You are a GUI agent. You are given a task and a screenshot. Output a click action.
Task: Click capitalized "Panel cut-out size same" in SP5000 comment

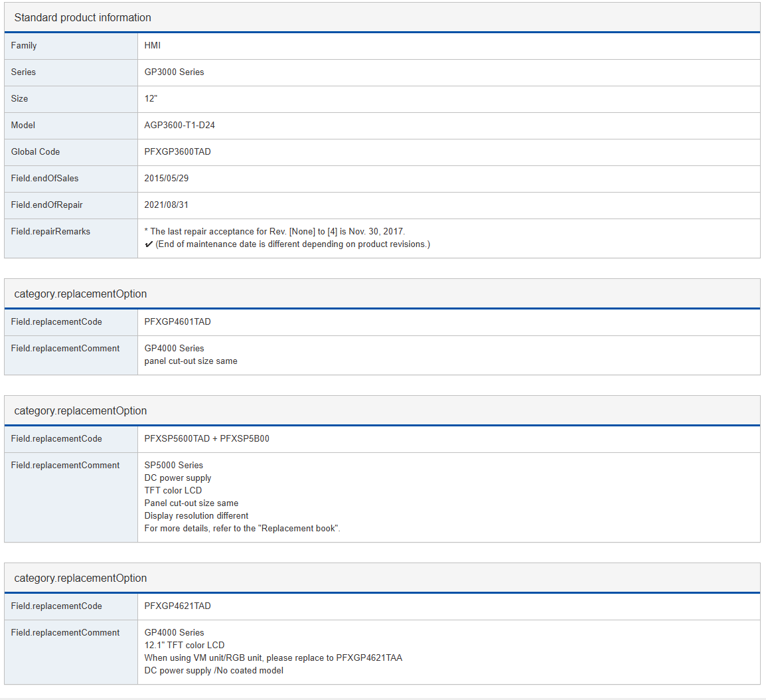click(191, 503)
